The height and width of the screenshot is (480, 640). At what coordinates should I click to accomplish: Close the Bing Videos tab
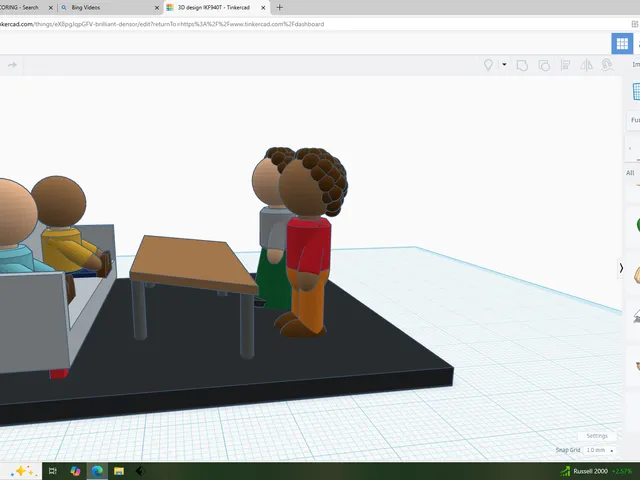tap(157, 7)
